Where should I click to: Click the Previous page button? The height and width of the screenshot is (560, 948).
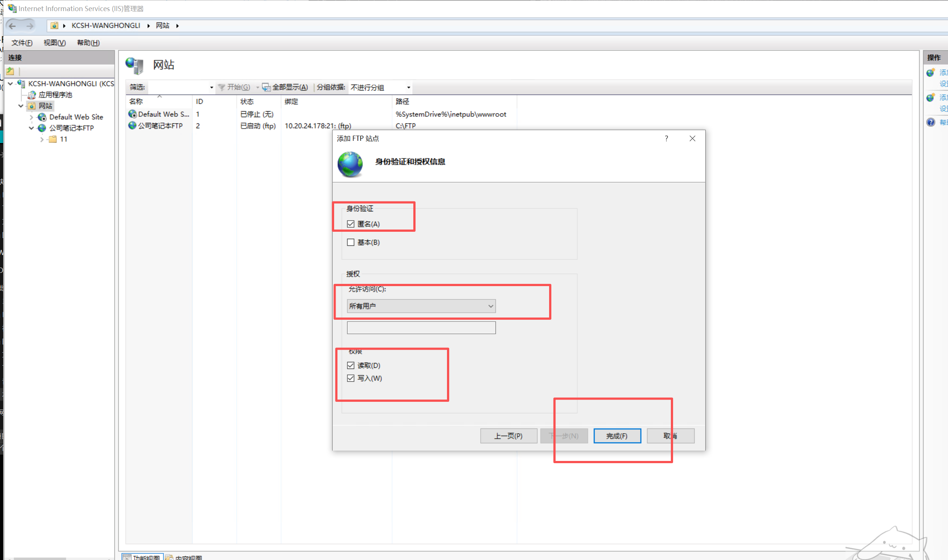tap(508, 436)
